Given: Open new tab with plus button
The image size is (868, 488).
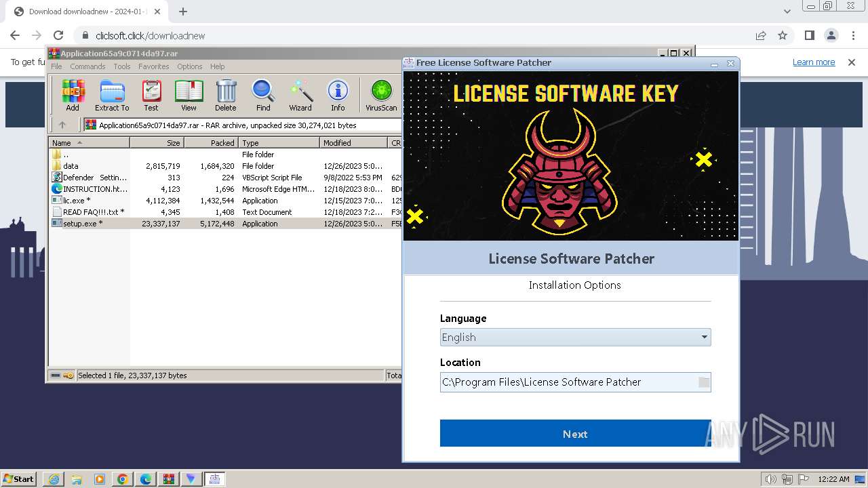Looking at the screenshot, I should 183,12.
